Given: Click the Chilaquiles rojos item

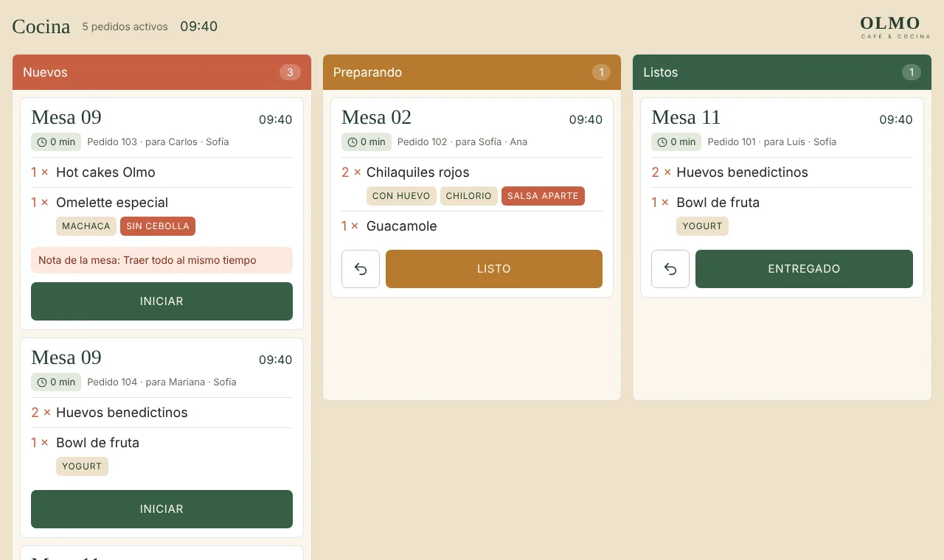Looking at the screenshot, I should coord(418,172).
